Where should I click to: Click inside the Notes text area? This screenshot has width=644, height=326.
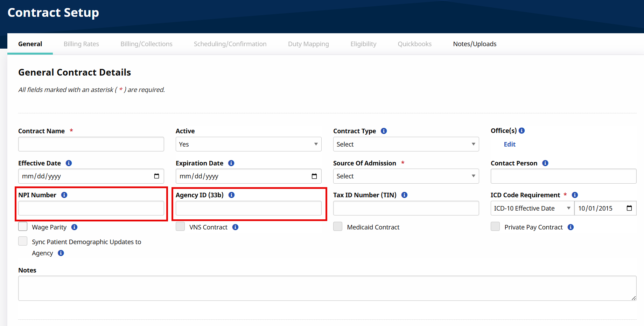pos(327,288)
